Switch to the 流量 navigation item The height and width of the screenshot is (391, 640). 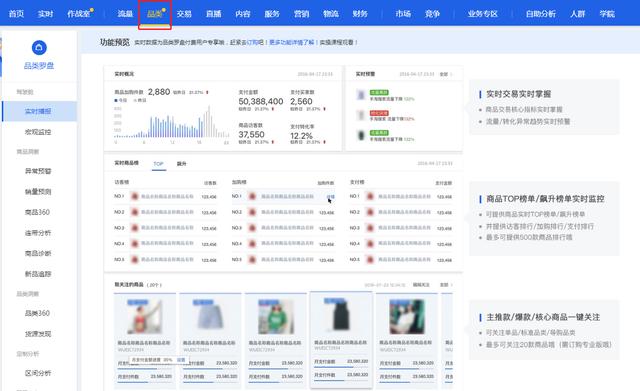tap(125, 14)
